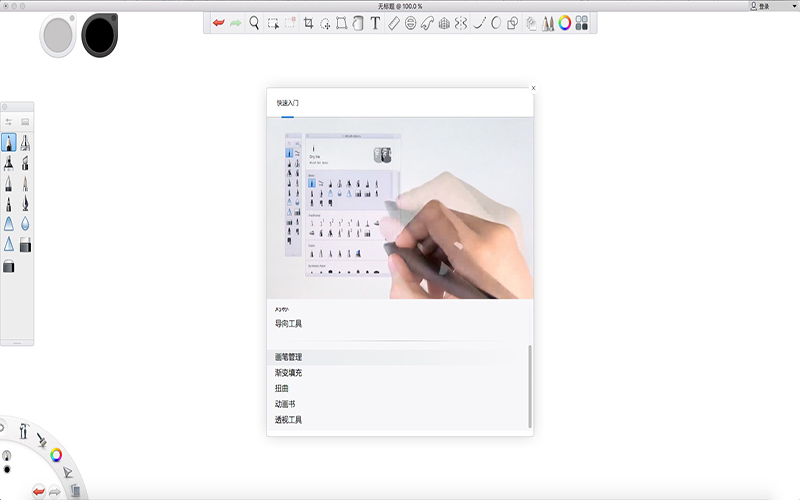The image size is (800, 500).
Task: Select the Airbrush in brush palette
Action: pyautogui.click(x=25, y=142)
